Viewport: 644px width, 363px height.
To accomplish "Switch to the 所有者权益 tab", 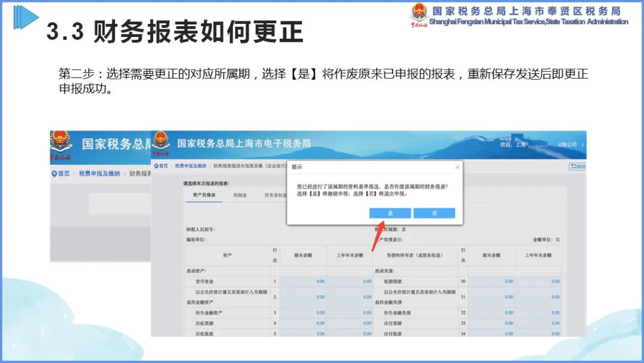I will tap(275, 195).
